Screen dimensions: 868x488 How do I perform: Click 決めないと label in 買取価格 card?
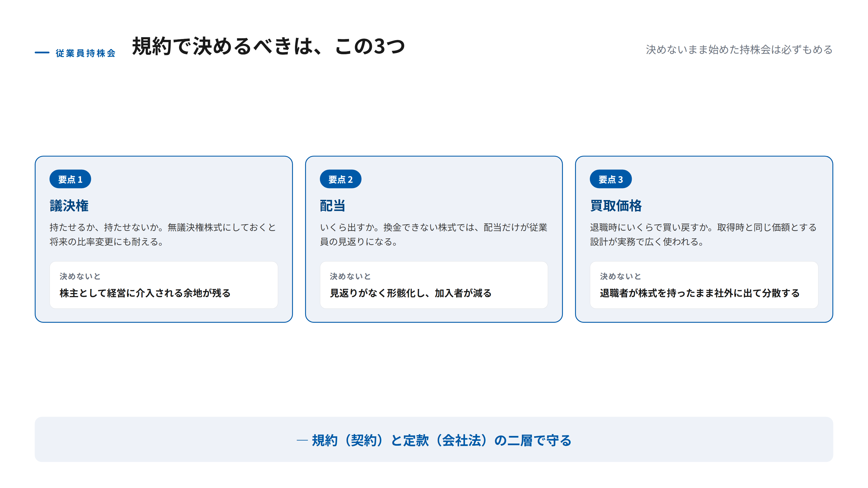tap(620, 276)
